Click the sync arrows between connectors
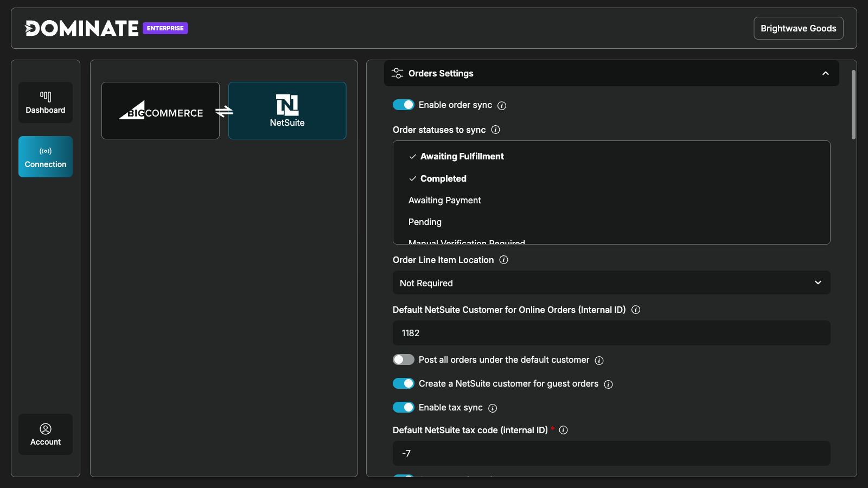The height and width of the screenshot is (488, 868). (x=224, y=111)
